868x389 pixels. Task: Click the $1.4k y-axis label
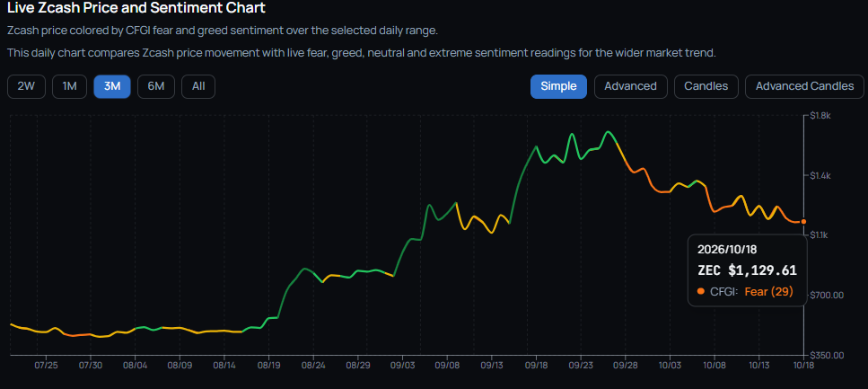(x=821, y=175)
